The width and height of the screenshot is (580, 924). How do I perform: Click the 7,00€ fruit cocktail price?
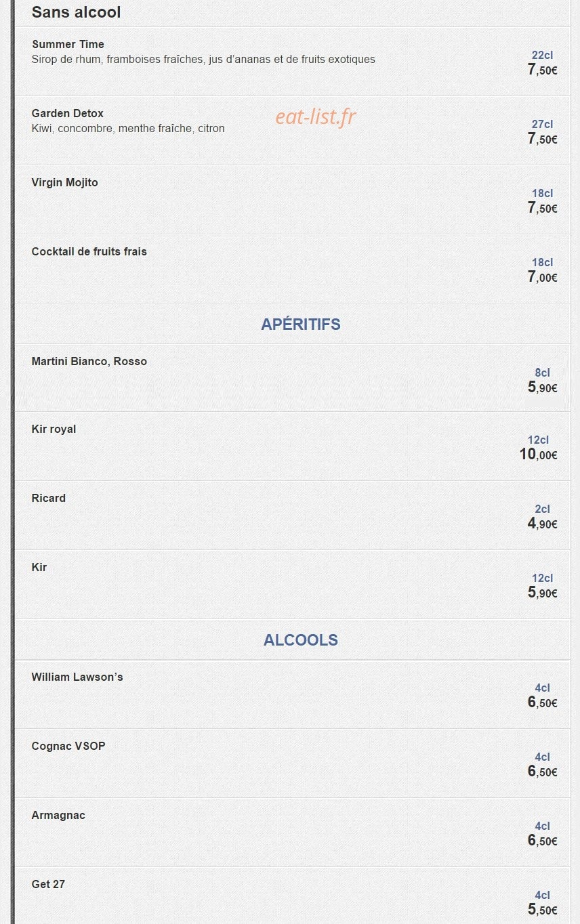tap(543, 277)
